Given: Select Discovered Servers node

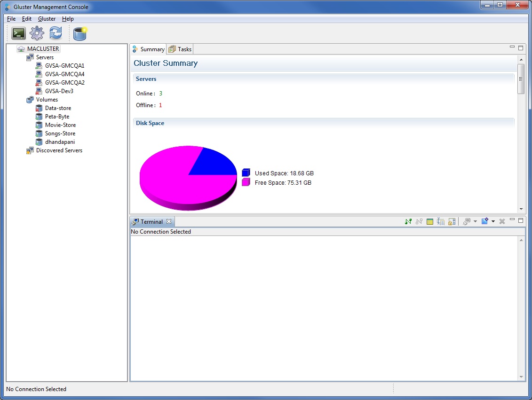Looking at the screenshot, I should point(59,150).
